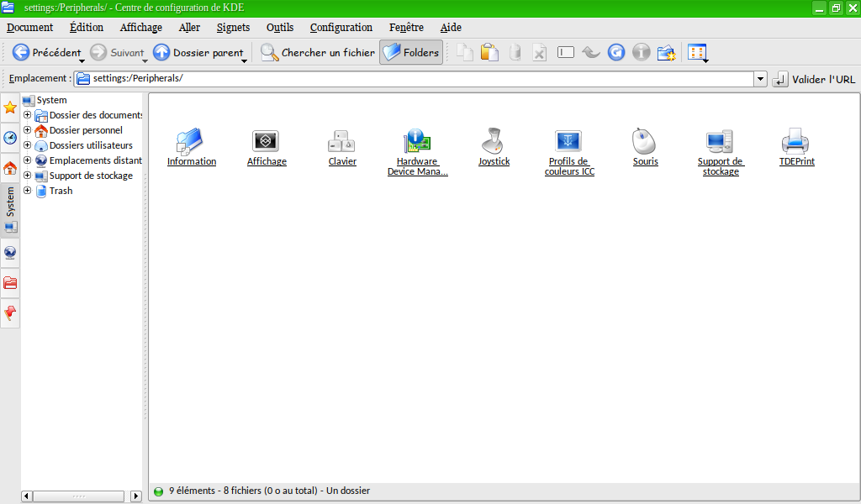Toggle the Folders sidebar button

click(411, 52)
